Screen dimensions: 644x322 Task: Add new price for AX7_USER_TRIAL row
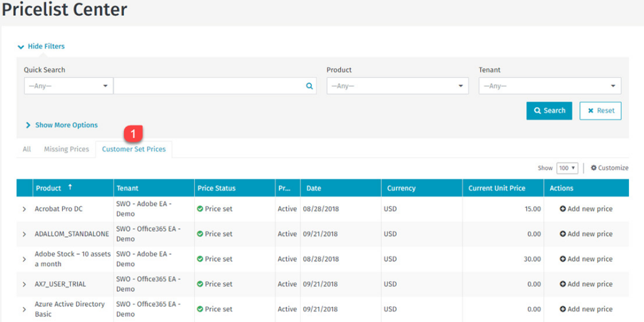pyautogui.click(x=586, y=284)
